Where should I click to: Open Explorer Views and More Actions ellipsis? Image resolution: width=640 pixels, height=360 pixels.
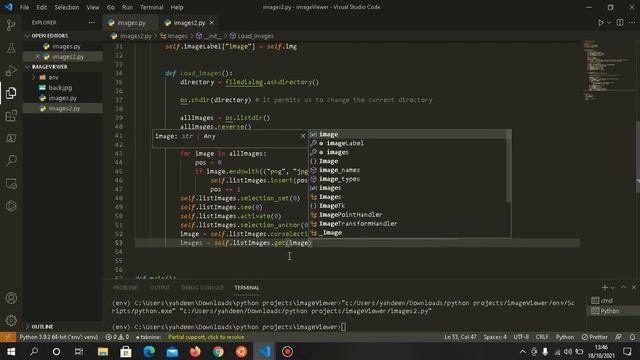pos(91,23)
